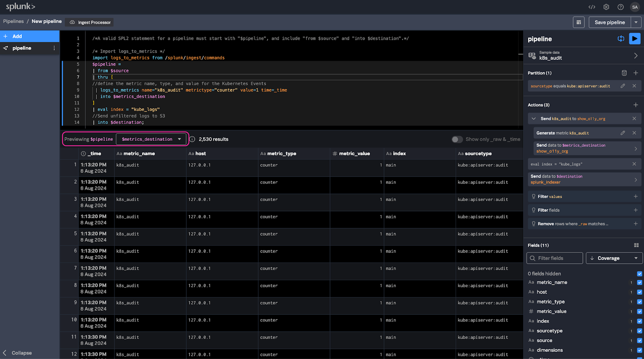Click the refresh sync icon beside pipeline title
644x359 pixels.
coord(621,39)
